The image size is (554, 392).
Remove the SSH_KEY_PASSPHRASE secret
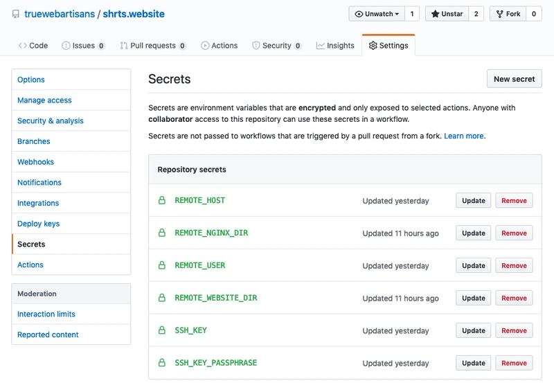[514, 363]
